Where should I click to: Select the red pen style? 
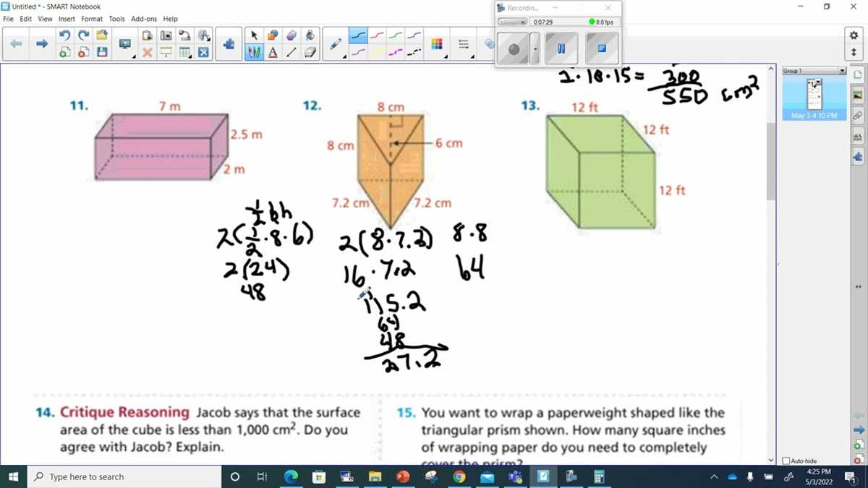[x=378, y=35]
